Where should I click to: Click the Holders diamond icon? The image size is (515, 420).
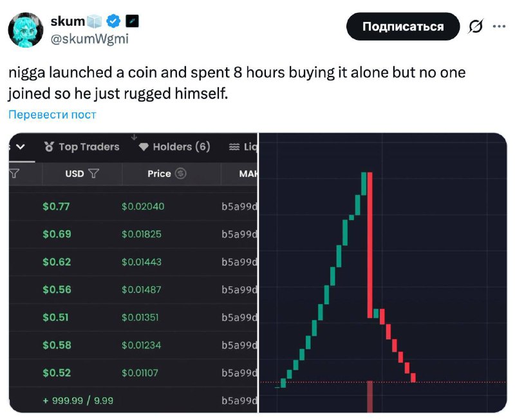[144, 147]
